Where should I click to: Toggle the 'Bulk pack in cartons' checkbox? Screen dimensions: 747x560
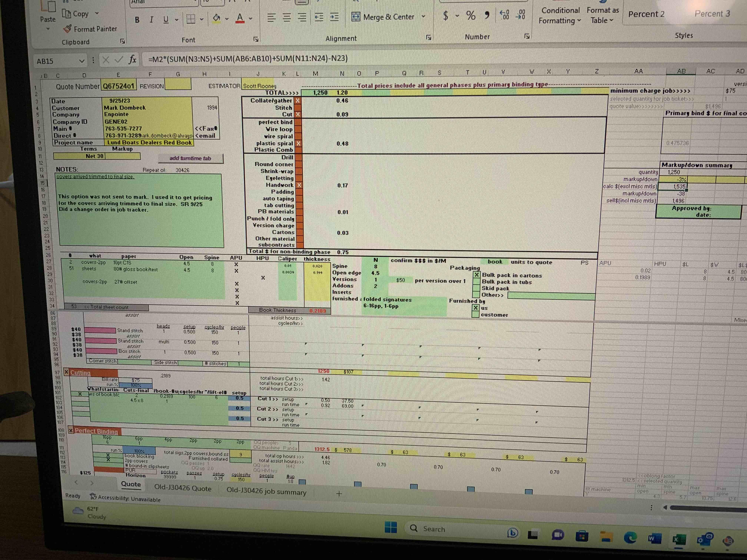[477, 275]
